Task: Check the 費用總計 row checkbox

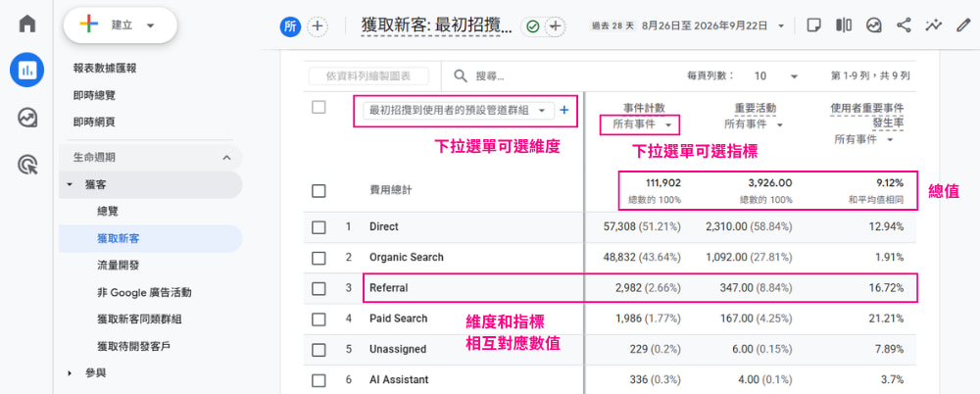Action: [x=318, y=191]
